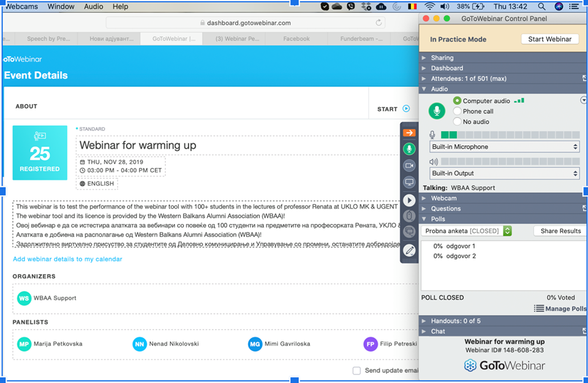
Task: Select the Phone call radio button
Action: point(457,111)
